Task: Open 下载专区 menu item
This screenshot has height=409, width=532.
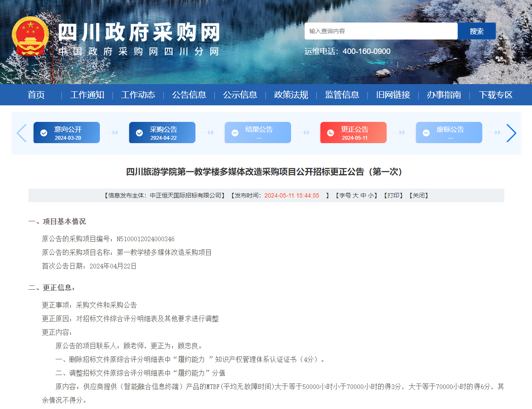Action: [496, 95]
